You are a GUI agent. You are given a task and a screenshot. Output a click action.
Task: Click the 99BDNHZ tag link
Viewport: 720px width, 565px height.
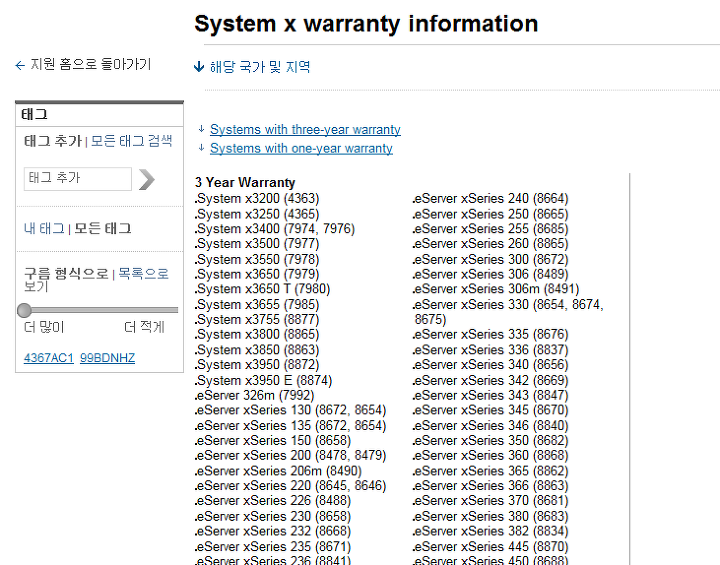(x=107, y=358)
